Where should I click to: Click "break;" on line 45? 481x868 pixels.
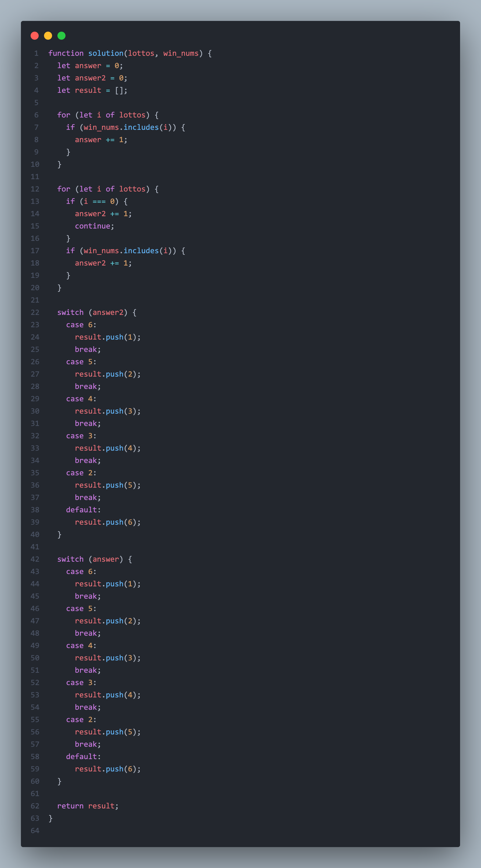click(88, 596)
